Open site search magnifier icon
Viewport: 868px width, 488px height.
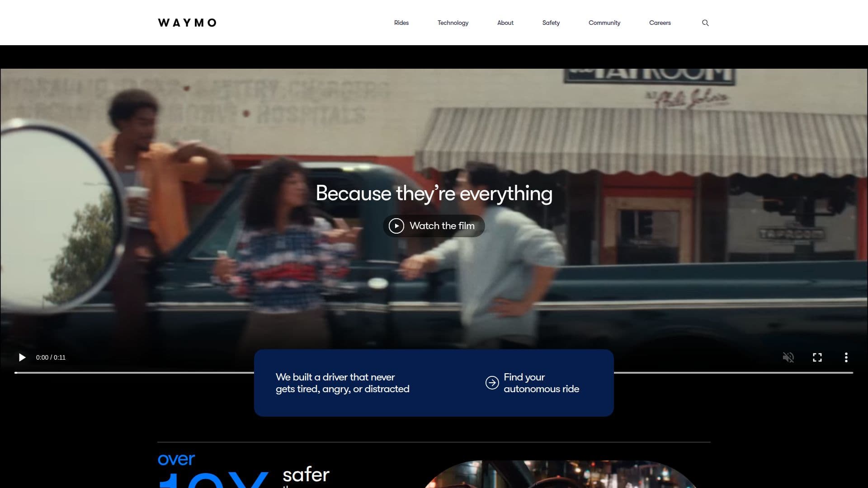[705, 23]
